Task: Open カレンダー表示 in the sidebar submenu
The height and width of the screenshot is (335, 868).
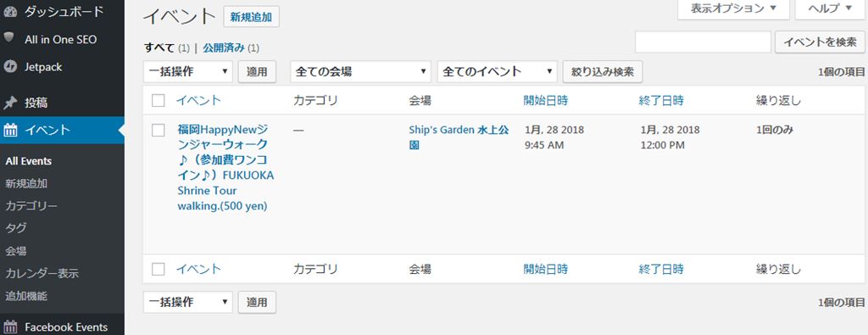Action: point(42,274)
